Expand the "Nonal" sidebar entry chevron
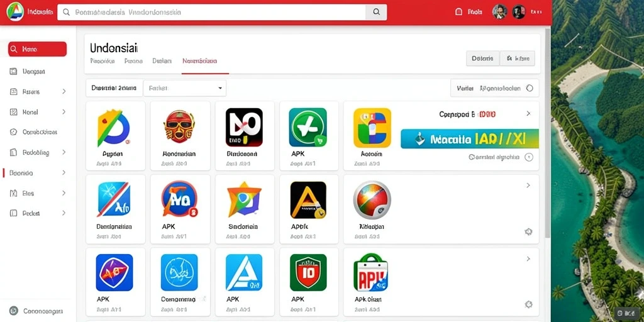The height and width of the screenshot is (322, 644). (x=64, y=111)
